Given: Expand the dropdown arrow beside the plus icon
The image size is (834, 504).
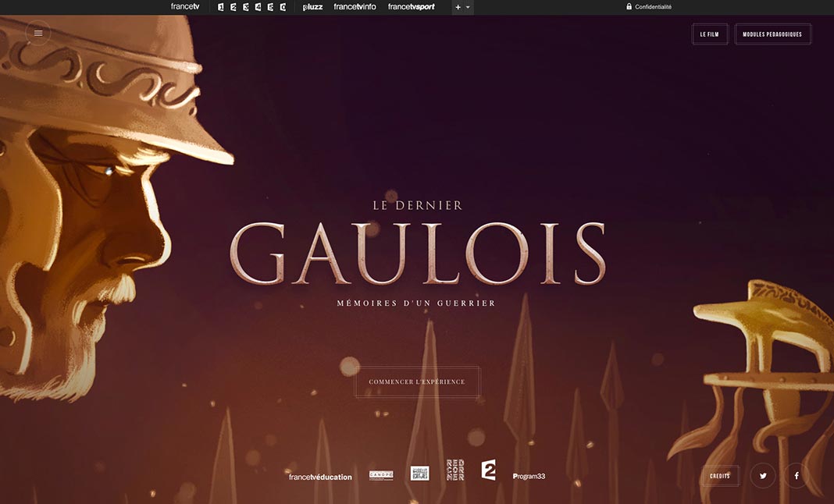Looking at the screenshot, I should tap(468, 8).
